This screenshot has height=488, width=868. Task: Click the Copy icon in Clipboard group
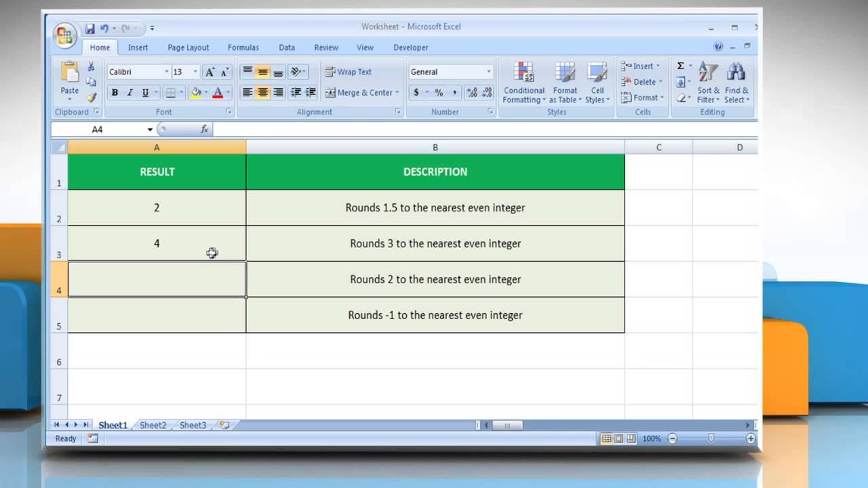point(91,82)
